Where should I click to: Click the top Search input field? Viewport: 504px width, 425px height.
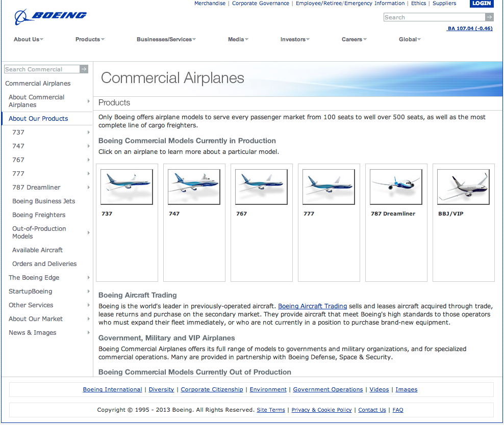[x=434, y=17]
